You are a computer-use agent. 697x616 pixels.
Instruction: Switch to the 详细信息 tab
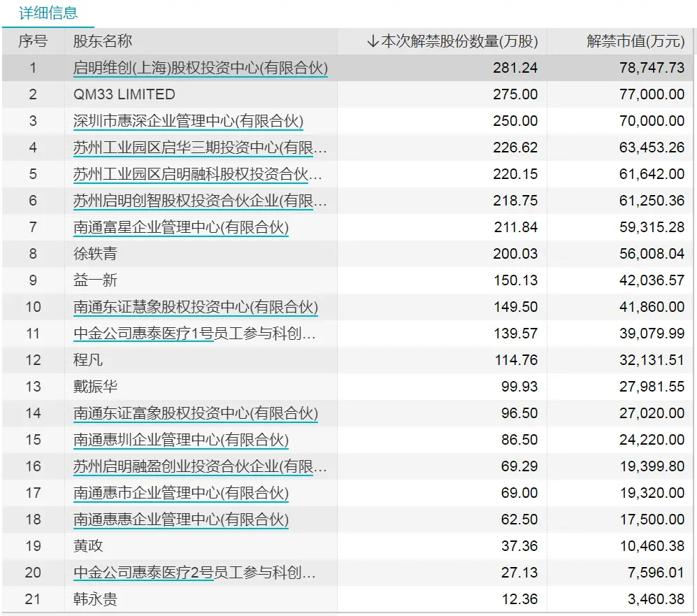coord(48,13)
